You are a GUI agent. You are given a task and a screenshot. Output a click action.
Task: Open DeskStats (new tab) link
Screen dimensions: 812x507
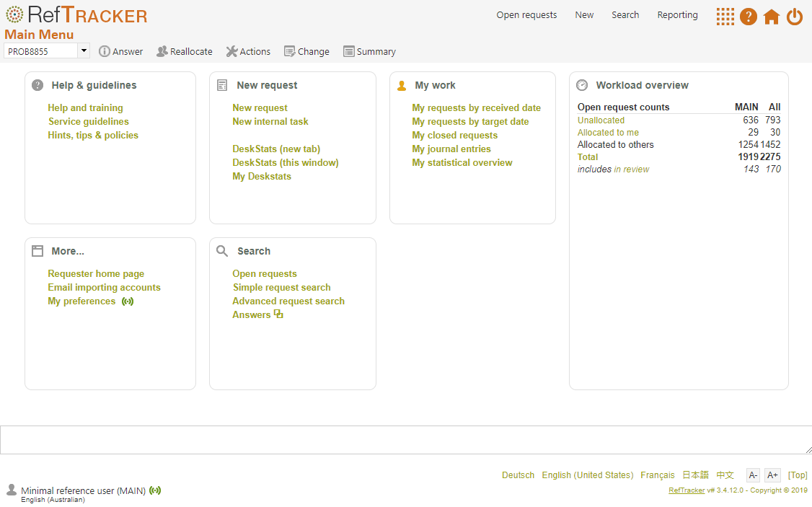click(276, 149)
